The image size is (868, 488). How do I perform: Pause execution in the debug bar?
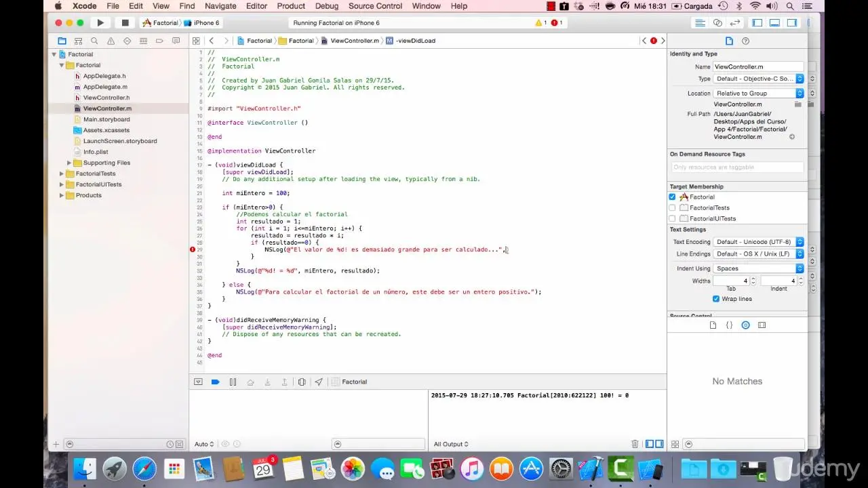(x=233, y=382)
